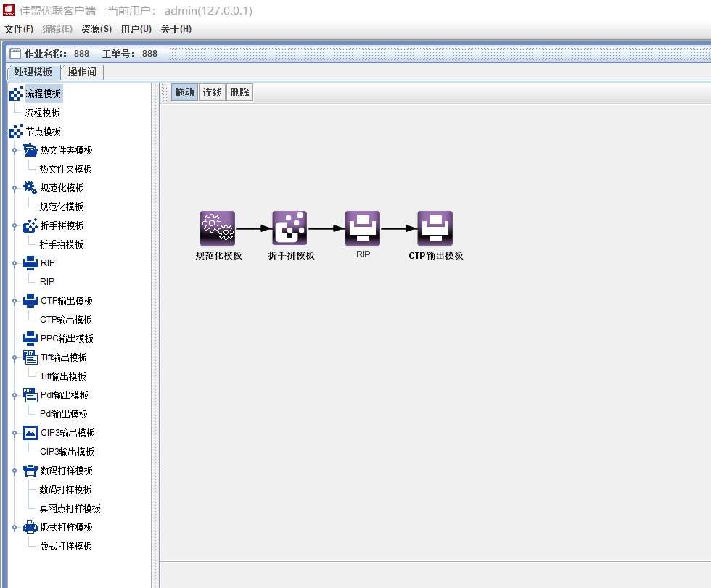Viewport: 711px width, 588px height.
Task: Click the 热文件夹模板 folder icon in tree
Action: 30,150
